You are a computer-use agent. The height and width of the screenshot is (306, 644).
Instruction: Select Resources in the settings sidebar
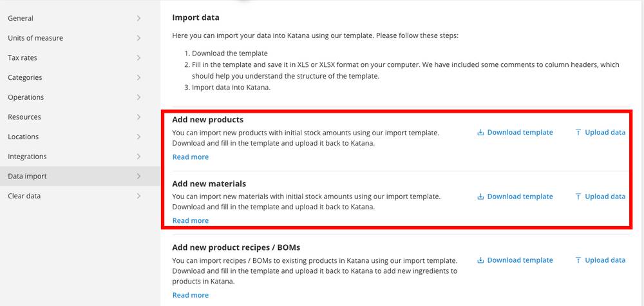click(80, 117)
